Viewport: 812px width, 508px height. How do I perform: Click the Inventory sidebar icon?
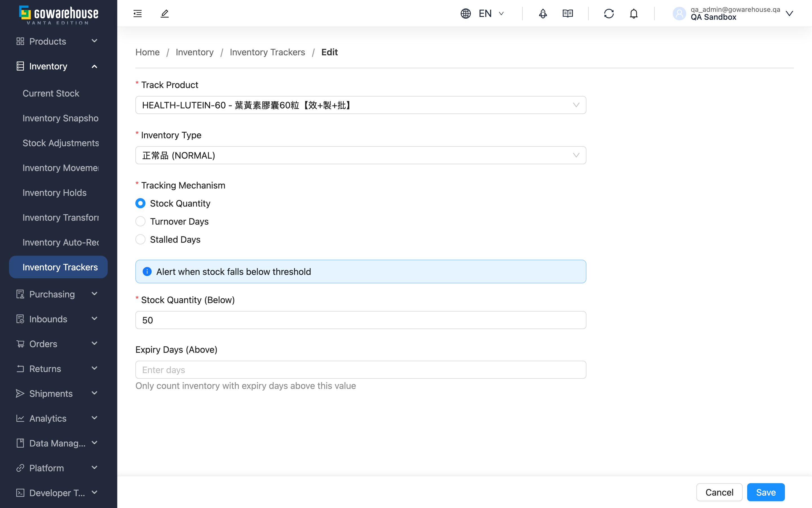20,66
